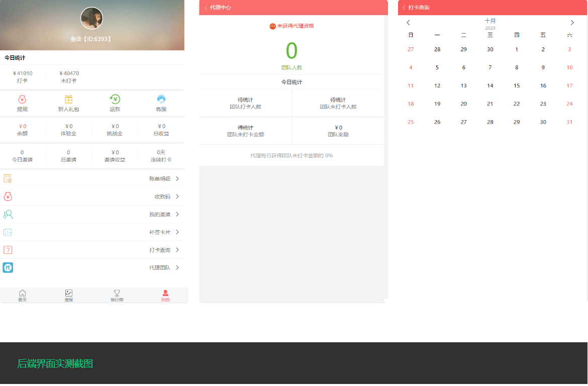Open the 海报 poster tab
This screenshot has height=386, width=588.
pos(69,296)
